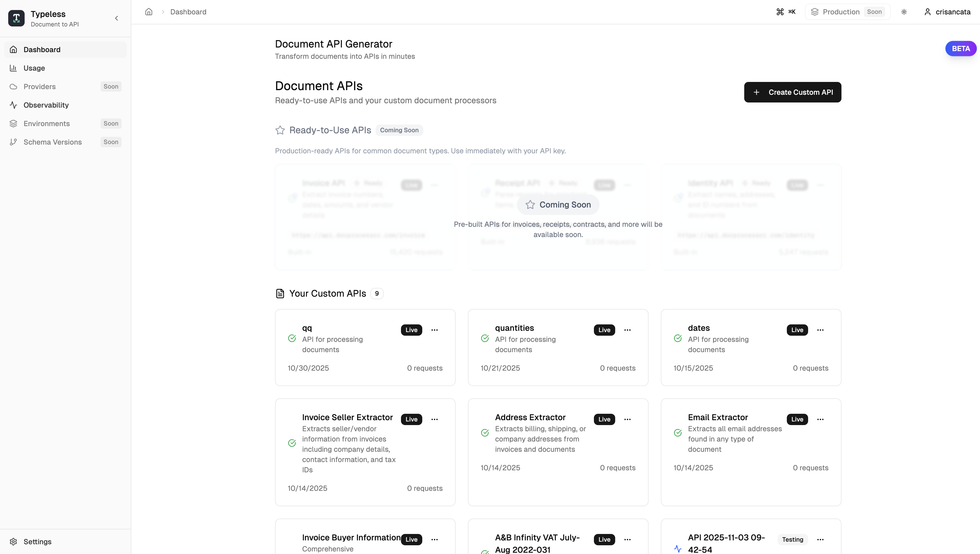Open Settings at the sidebar bottom
Viewport: 980px width, 554px height.
tap(37, 541)
